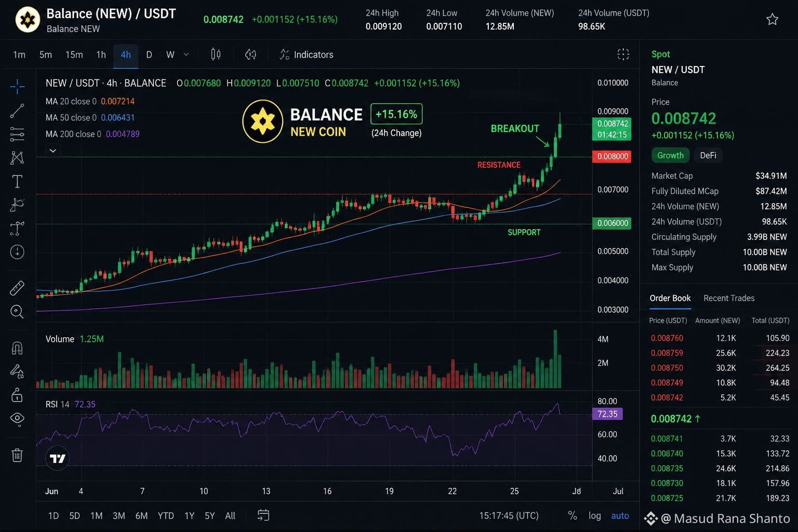The height and width of the screenshot is (532, 798).
Task: Click the red 0.008000 price axis label
Action: [612, 156]
